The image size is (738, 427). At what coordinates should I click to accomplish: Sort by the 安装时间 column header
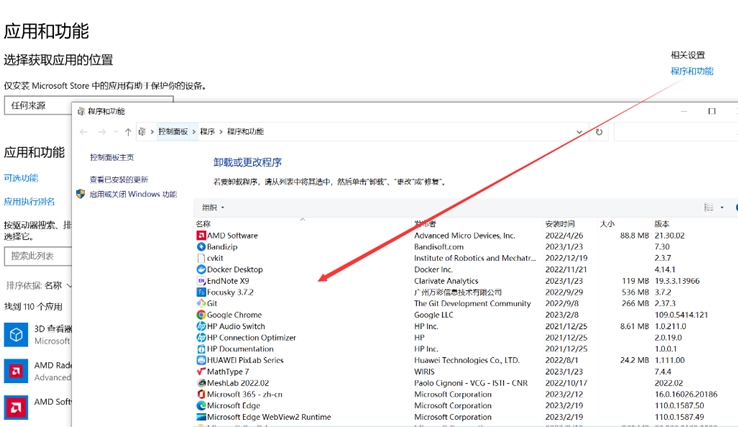pyautogui.click(x=560, y=224)
